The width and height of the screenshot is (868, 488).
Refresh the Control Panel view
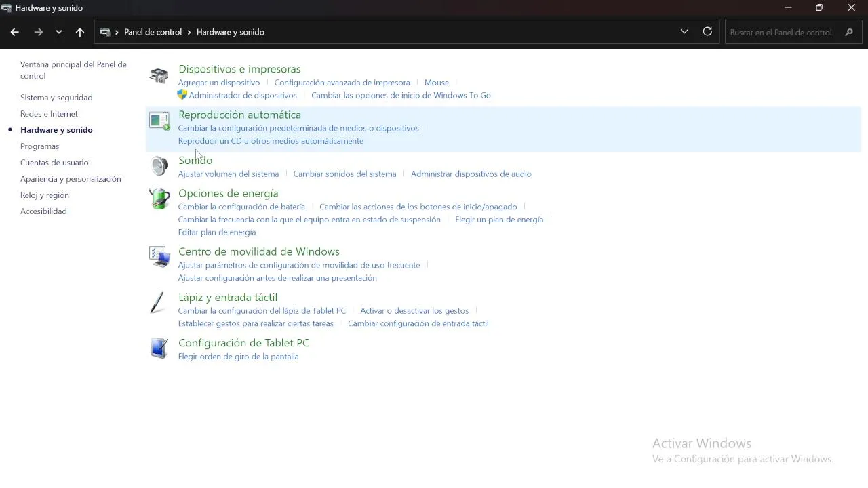click(707, 32)
